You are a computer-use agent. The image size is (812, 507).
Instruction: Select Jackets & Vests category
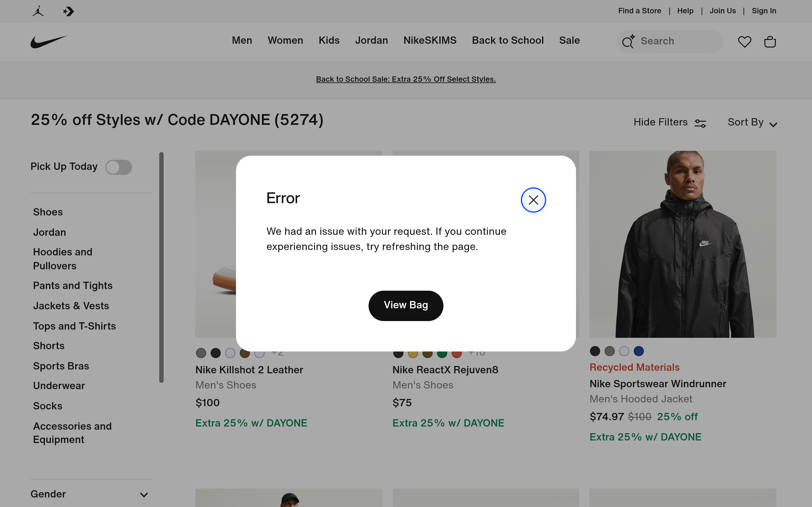(x=71, y=306)
